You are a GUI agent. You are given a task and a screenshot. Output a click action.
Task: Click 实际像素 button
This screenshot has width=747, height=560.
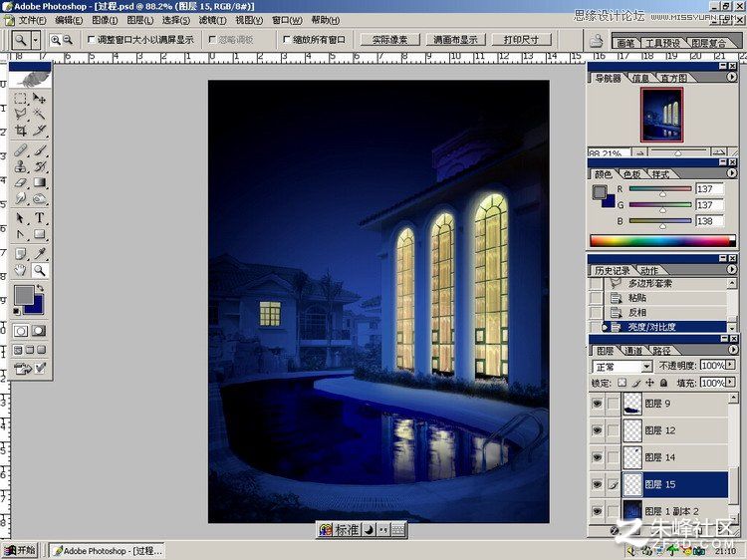coord(389,40)
